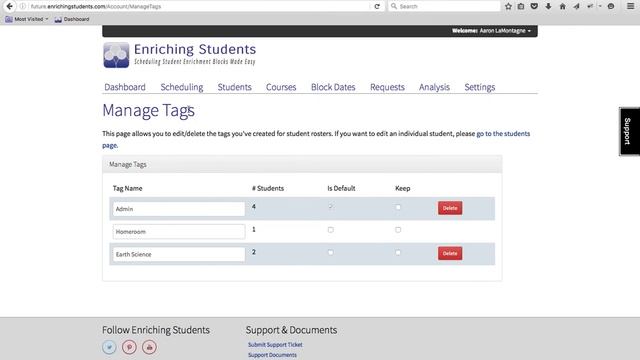The height and width of the screenshot is (360, 640).
Task: Open the Scheduling menu item
Action: (182, 87)
